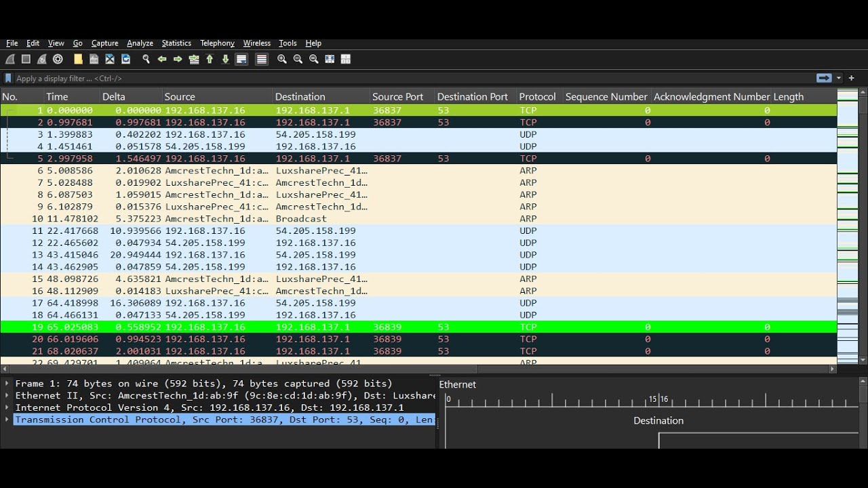868x488 pixels.
Task: Sort by the Sequence Number column header
Action: pos(607,97)
